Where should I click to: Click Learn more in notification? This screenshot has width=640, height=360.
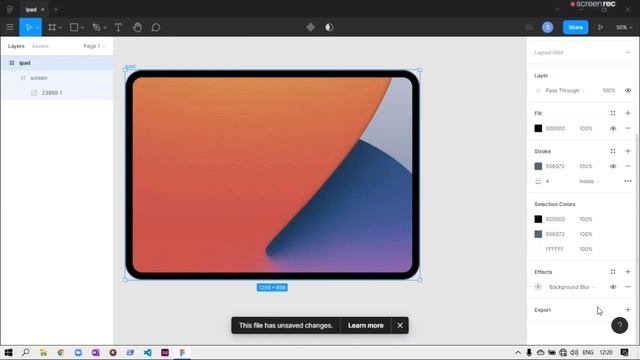click(366, 325)
